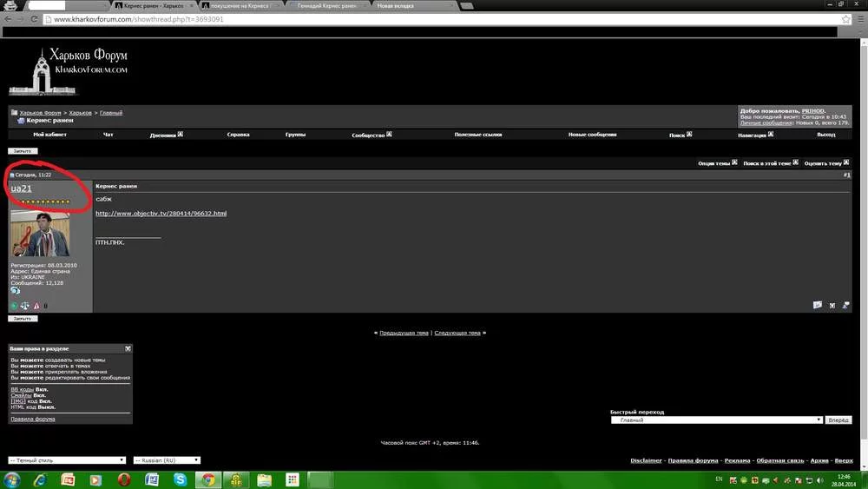The image size is (868, 489).
Task: Collapse the Ваши права в разделе box
Action: pos(128,349)
